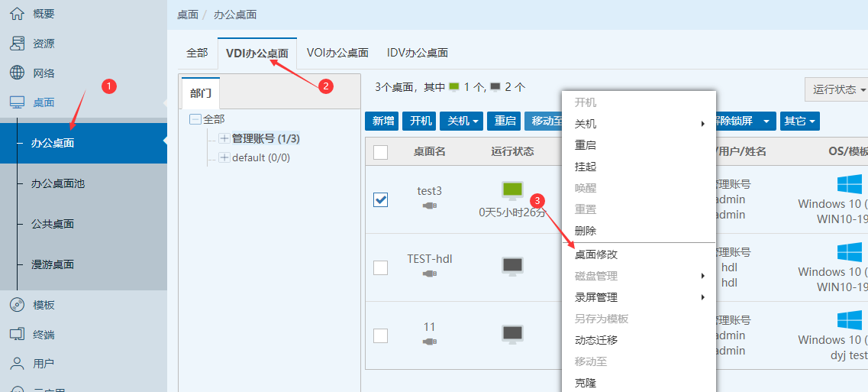
Task: Collapse the 全部 department tree root
Action: click(195, 119)
